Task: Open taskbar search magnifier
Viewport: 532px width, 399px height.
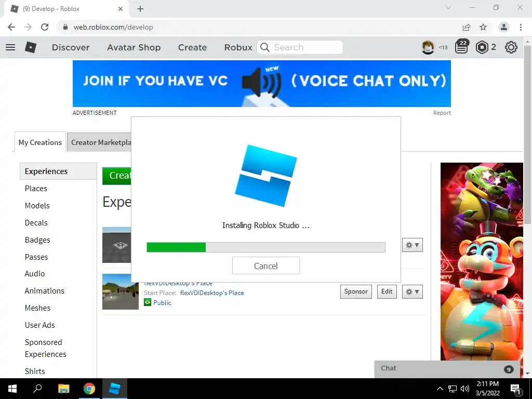Action: click(37, 389)
